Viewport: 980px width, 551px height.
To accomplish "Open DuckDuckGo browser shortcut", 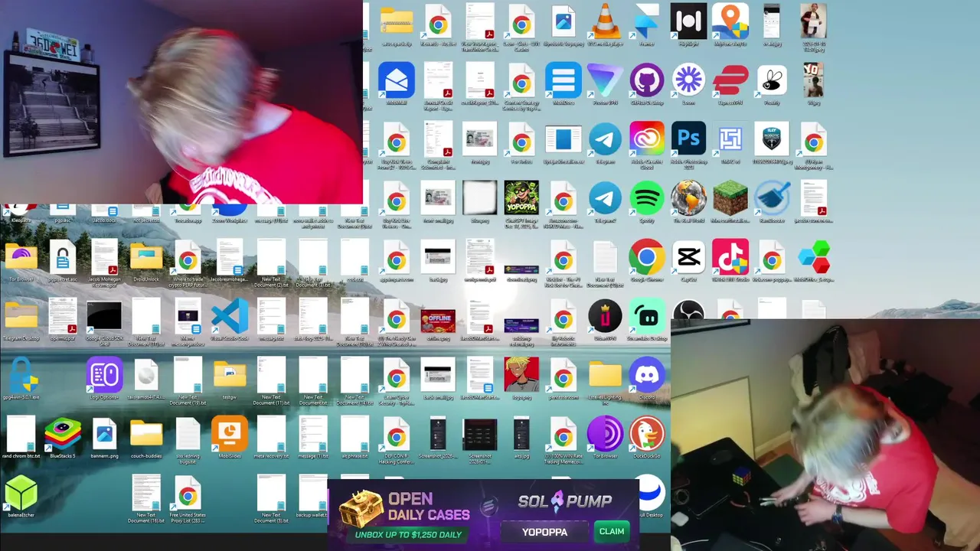I will coord(646,434).
